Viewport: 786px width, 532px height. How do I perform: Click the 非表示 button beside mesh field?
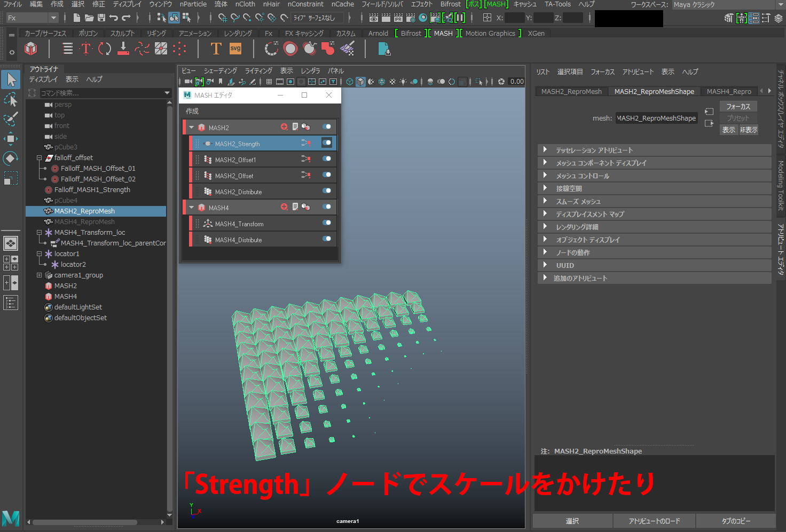click(749, 130)
